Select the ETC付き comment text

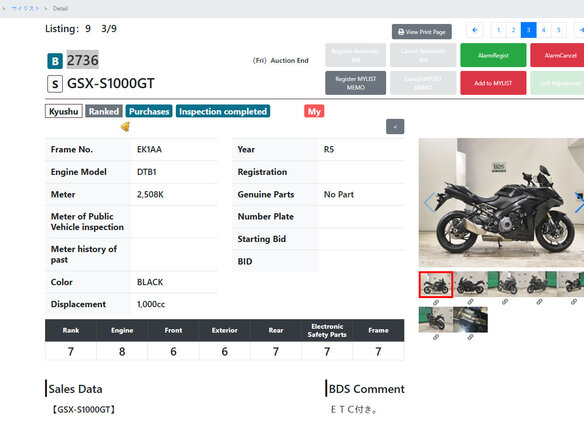tap(354, 410)
